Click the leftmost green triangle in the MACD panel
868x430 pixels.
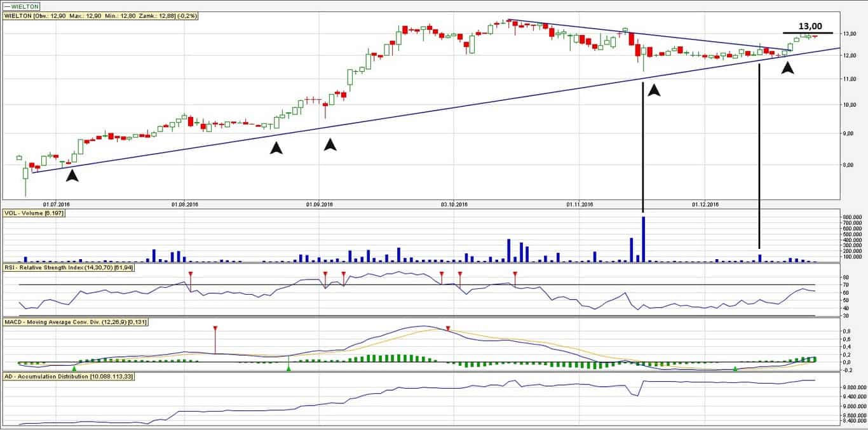coord(74,368)
